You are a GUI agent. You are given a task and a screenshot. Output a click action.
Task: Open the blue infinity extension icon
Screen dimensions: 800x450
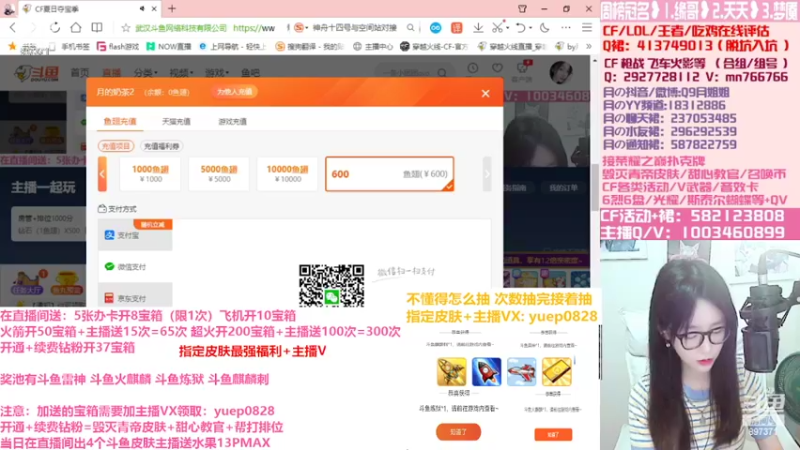(435, 28)
